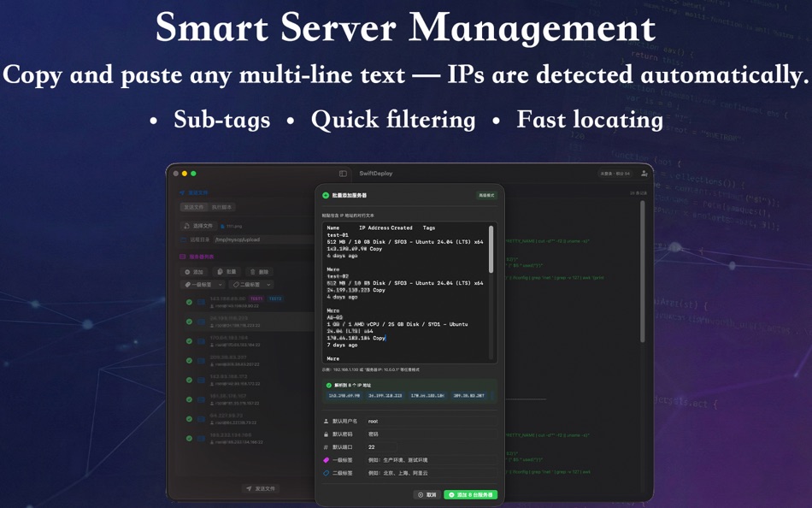Expand the first-level tag (一级标签) filter dropdown
The image size is (812, 508).
point(203,284)
